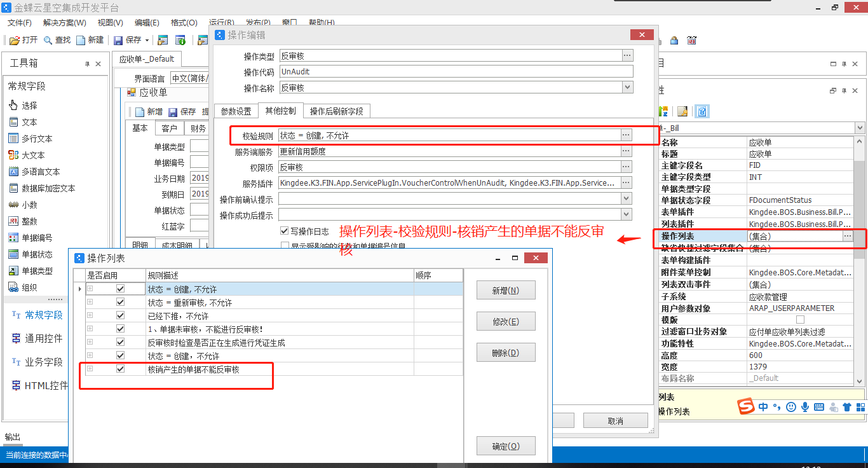
Task: Pick the 单据编号 field in toolbox
Action: pos(31,238)
